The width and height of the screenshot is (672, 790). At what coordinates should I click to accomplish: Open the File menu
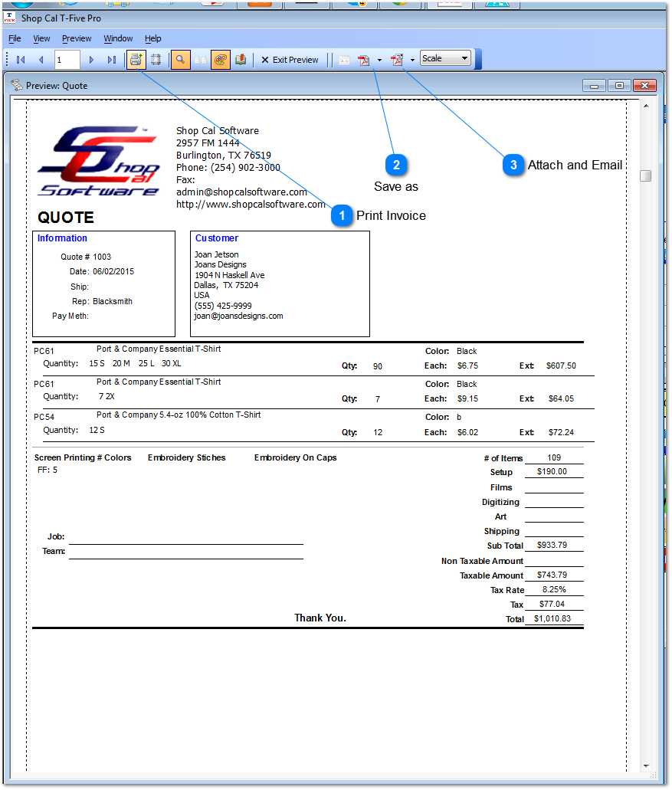click(x=15, y=38)
